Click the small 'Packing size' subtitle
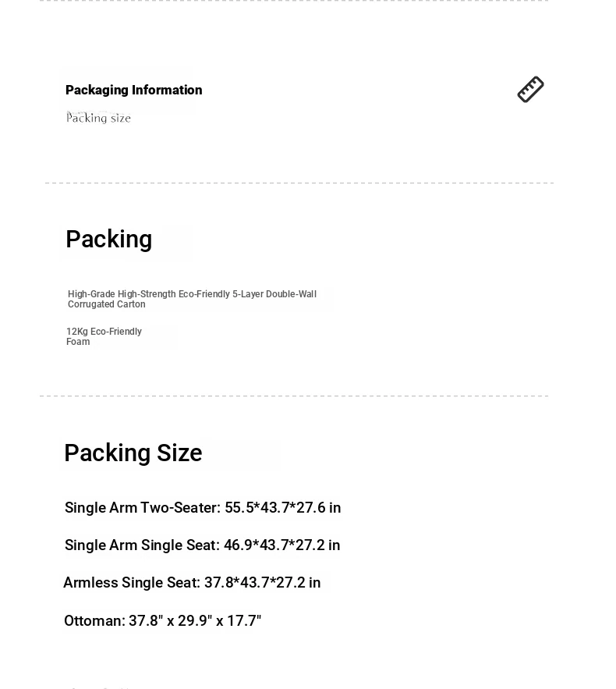 pos(98,118)
